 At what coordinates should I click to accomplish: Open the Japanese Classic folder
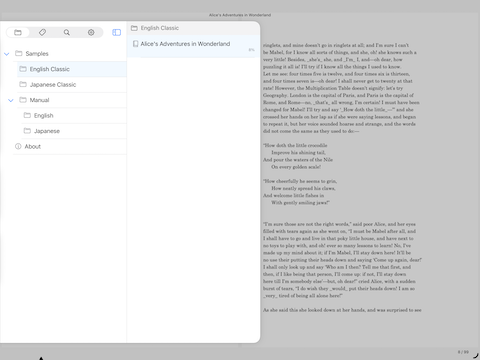pyautogui.click(x=72, y=85)
